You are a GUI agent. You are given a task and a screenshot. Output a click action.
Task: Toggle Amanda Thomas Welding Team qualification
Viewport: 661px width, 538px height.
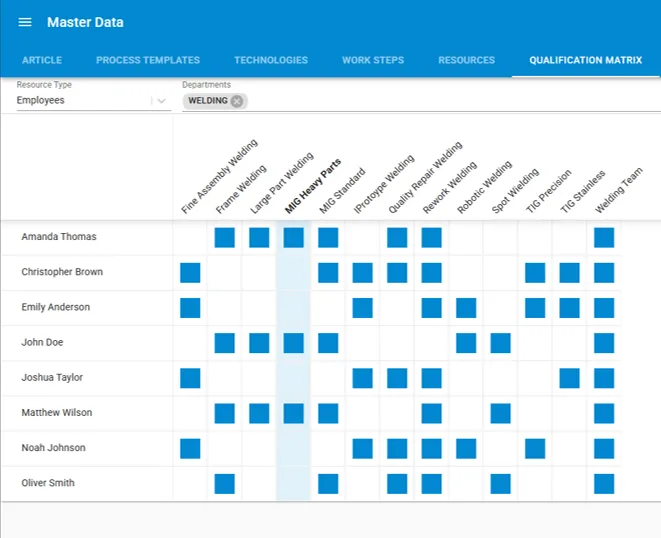pyautogui.click(x=604, y=237)
